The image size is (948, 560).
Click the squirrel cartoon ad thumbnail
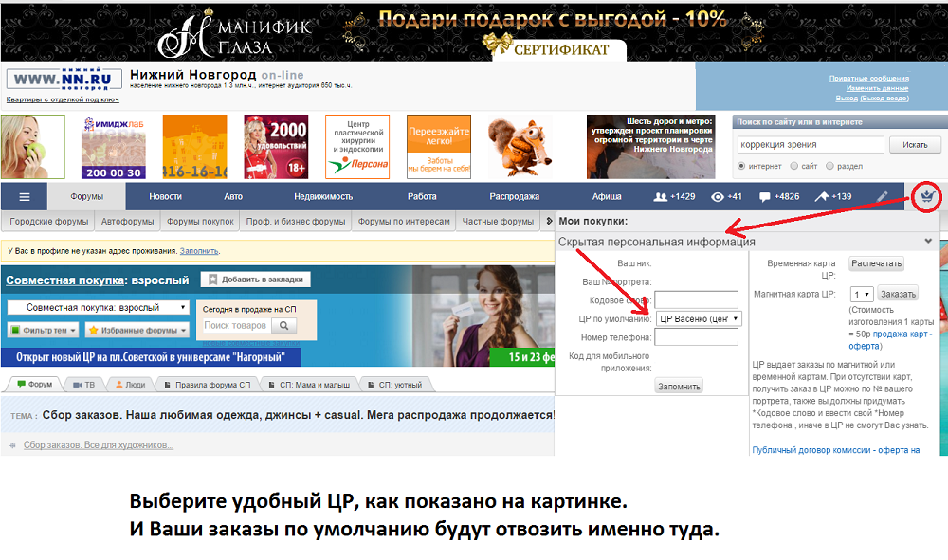pyautogui.click(x=520, y=147)
